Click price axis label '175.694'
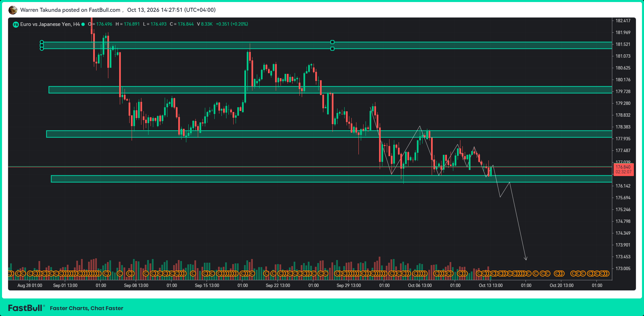 click(623, 198)
